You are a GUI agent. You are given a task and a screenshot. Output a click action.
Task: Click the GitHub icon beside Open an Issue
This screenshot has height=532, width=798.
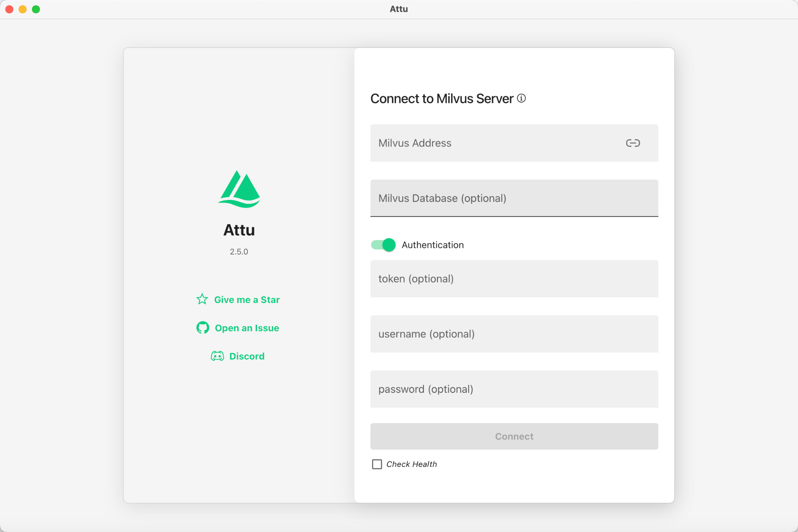click(203, 328)
